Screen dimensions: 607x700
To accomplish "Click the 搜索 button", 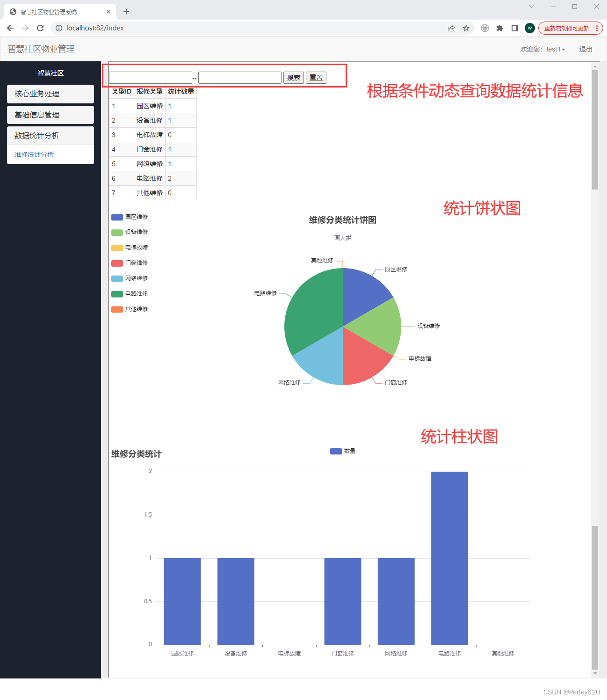I will pyautogui.click(x=294, y=78).
